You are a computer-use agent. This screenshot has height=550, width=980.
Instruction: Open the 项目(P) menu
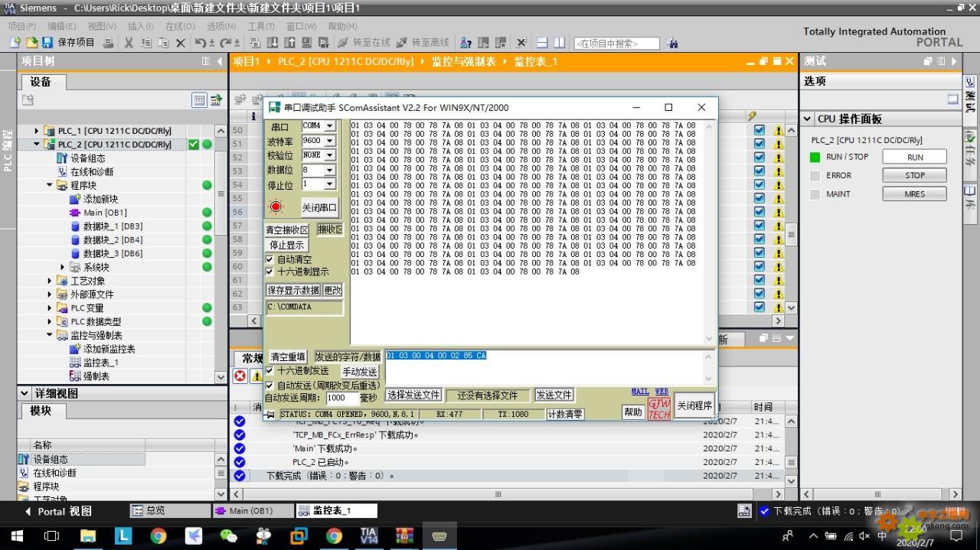tap(21, 26)
